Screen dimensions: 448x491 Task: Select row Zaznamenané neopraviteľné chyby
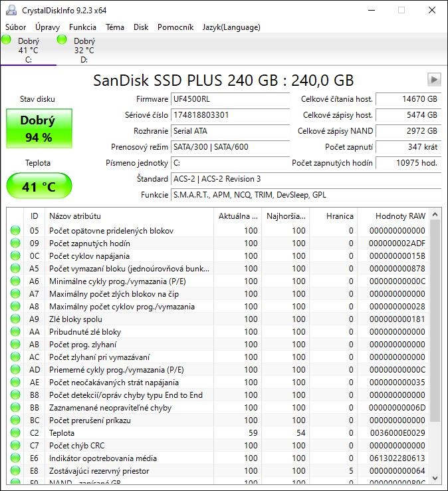218,407
